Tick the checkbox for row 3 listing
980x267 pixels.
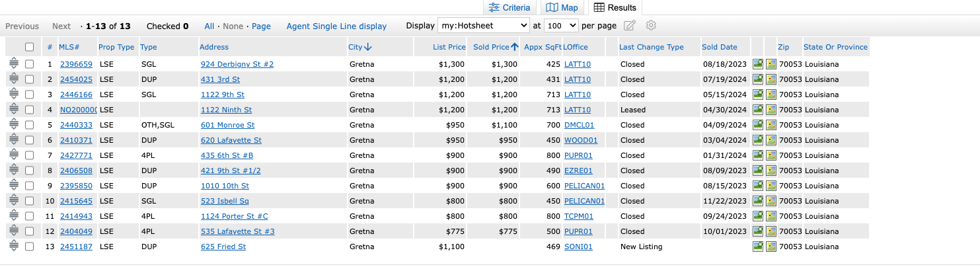click(29, 95)
